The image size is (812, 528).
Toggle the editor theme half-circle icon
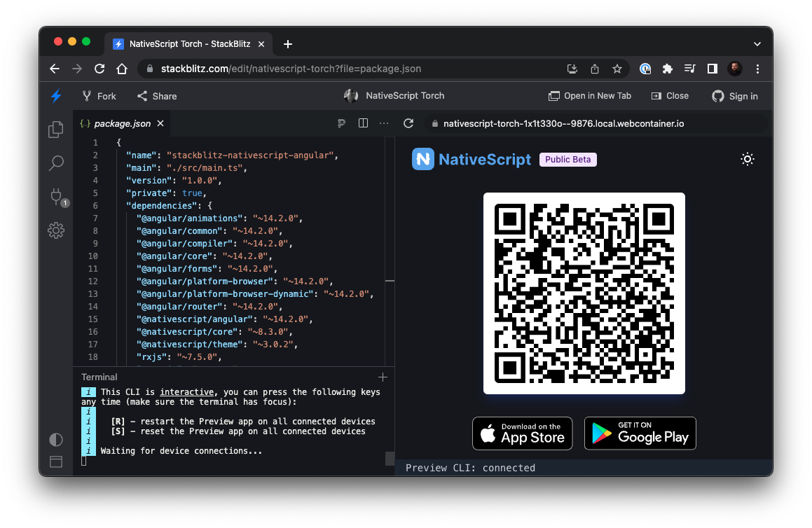tap(56, 440)
